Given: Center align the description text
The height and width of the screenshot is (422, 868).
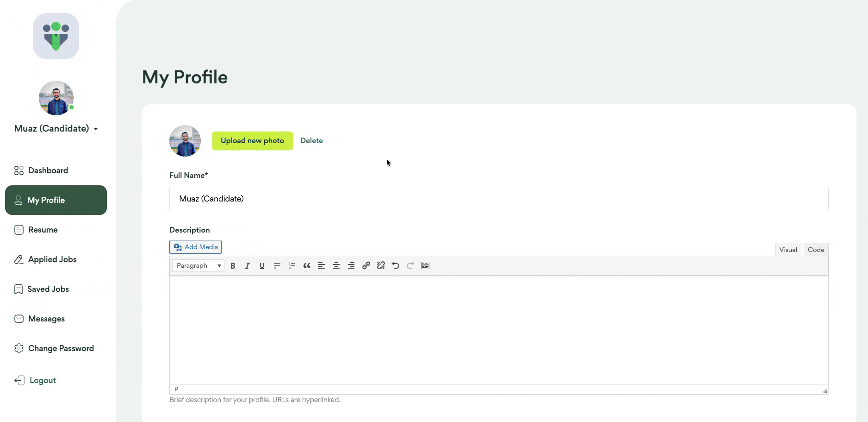Looking at the screenshot, I should pyautogui.click(x=336, y=265).
